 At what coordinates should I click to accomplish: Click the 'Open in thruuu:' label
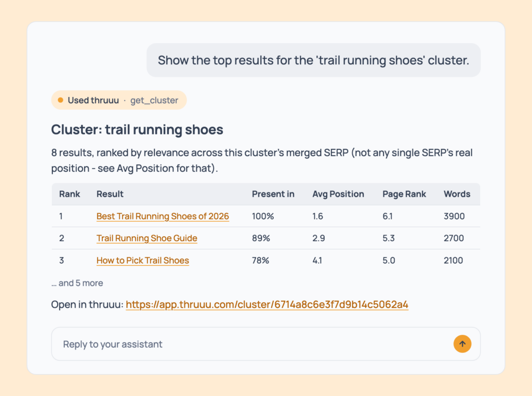tap(87, 305)
